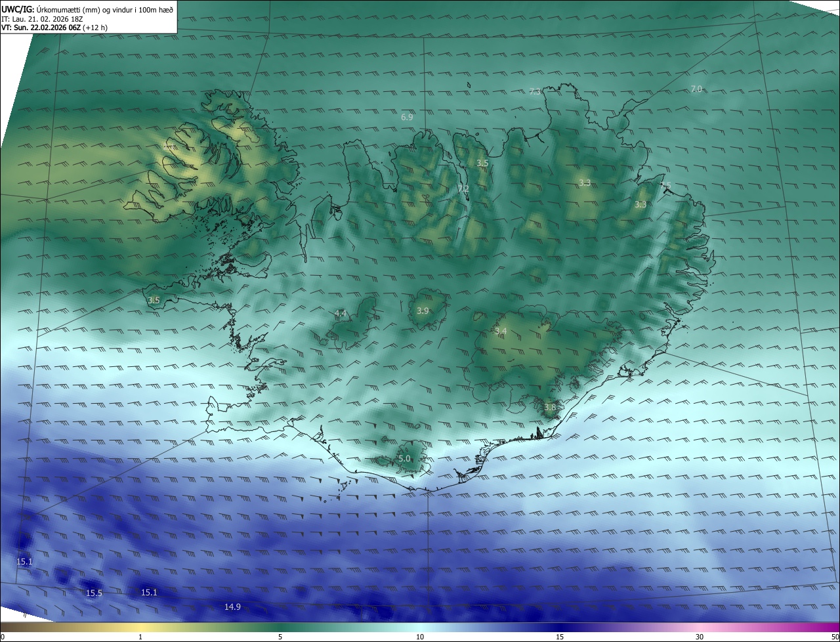Viewport: 840px width, 642px height.
Task: Click the 14.9 value label over the ocean
Action: (232, 607)
